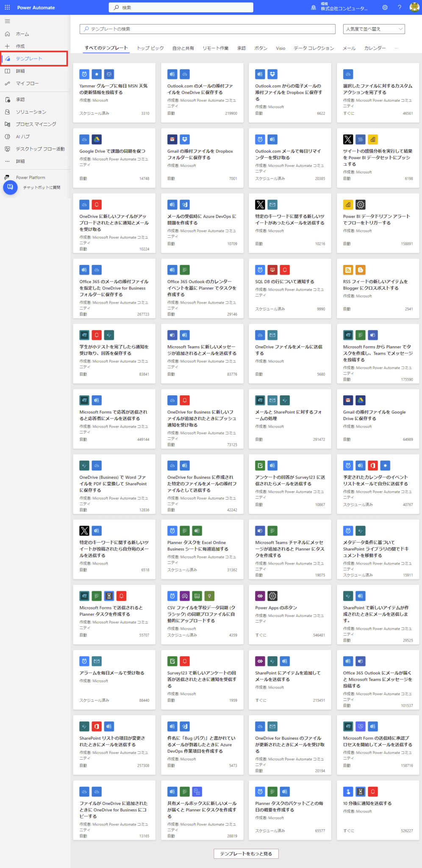Open the user account avatar
The width and height of the screenshot is (422, 868).
[414, 7]
